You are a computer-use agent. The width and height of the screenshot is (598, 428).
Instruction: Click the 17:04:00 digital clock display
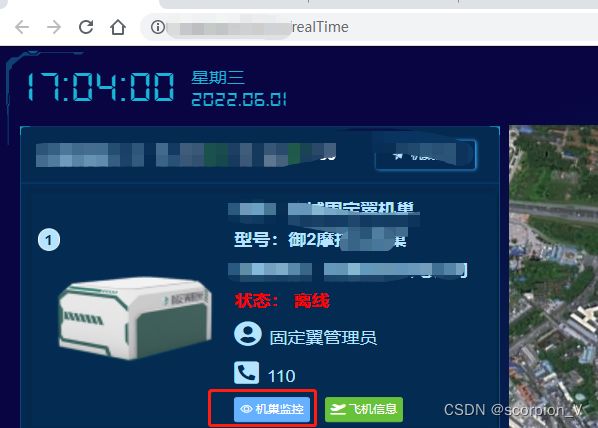[x=101, y=87]
